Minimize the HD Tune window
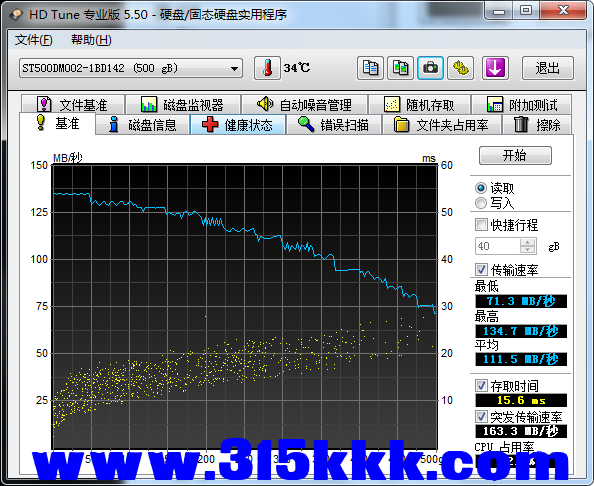Viewport: 594px width, 486px height. pyautogui.click(x=499, y=11)
